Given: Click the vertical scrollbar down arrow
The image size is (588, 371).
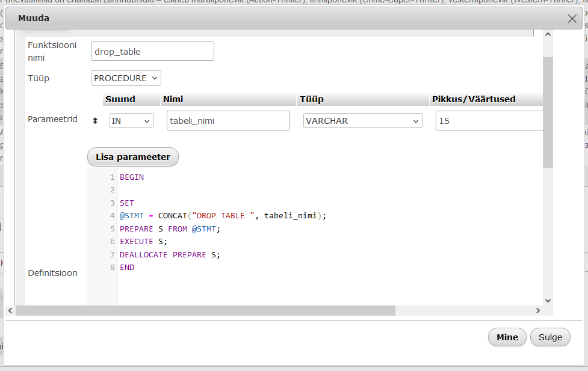Looking at the screenshot, I should point(548,300).
